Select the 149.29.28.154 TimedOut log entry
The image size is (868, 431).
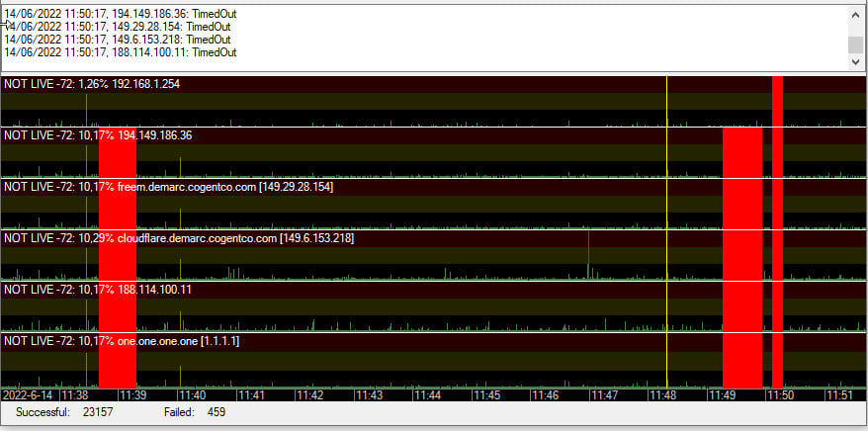(120, 26)
